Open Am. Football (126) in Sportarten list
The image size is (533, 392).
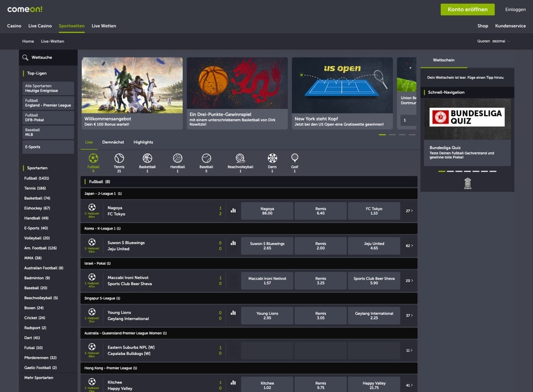tap(41, 248)
